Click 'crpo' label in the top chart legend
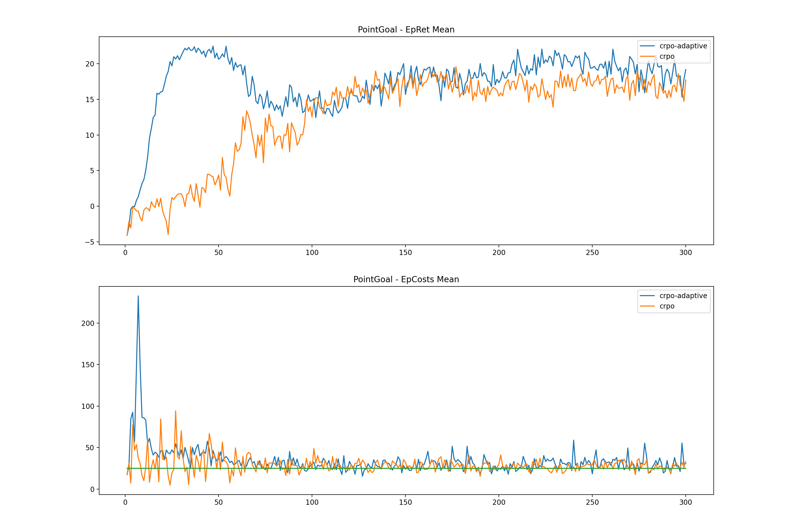Viewport: 793px width, 532px height. (667, 56)
